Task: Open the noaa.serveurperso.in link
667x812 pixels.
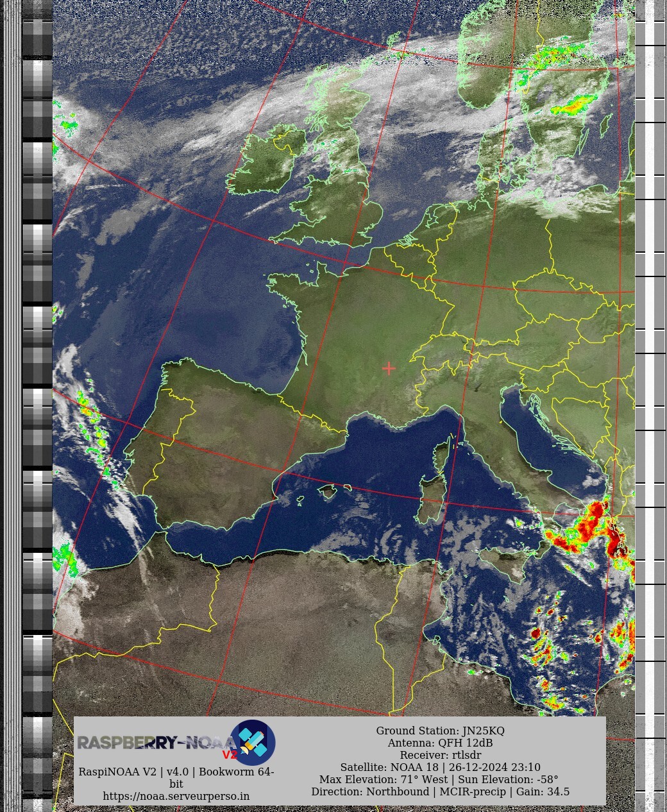Action: (x=176, y=796)
